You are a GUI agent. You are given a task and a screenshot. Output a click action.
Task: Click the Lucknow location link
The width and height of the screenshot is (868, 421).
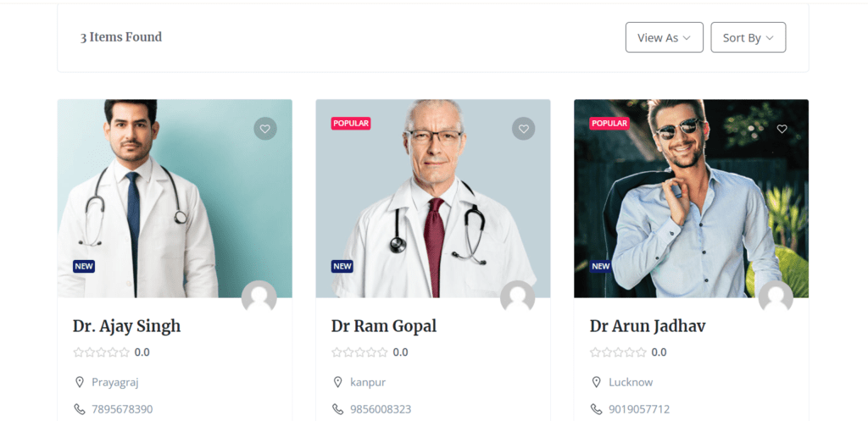click(x=631, y=382)
